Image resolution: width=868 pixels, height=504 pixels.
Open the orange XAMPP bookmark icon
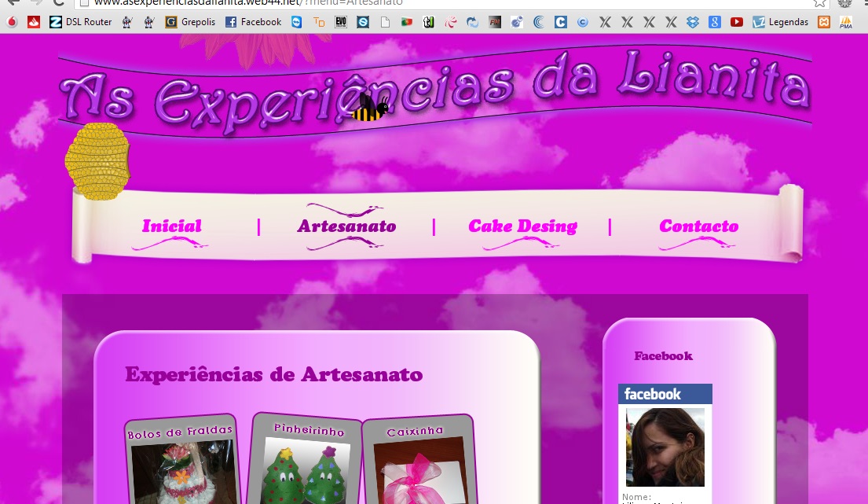(824, 22)
